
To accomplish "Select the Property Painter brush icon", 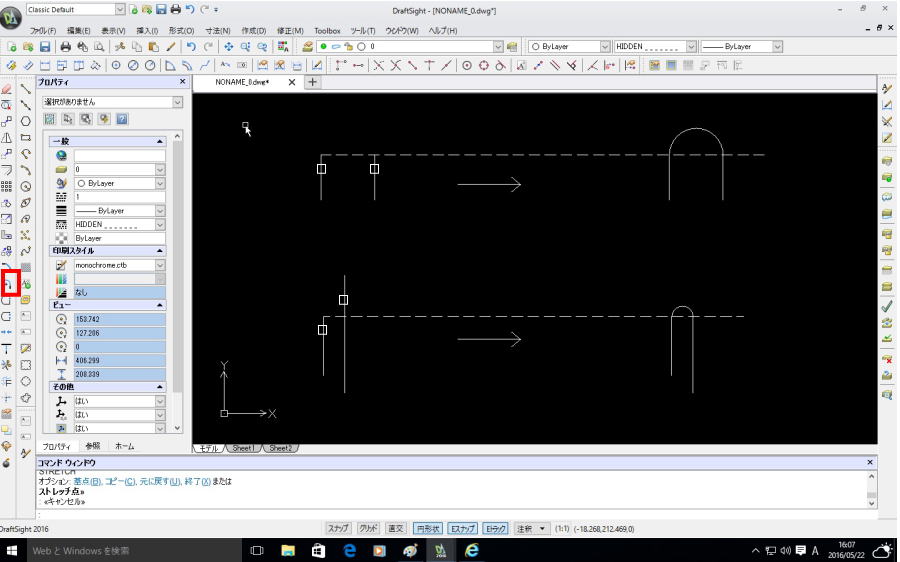I will click(170, 46).
